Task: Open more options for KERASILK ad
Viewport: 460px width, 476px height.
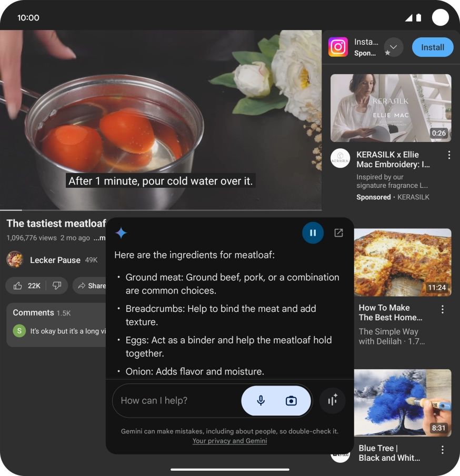Action: tap(449, 155)
